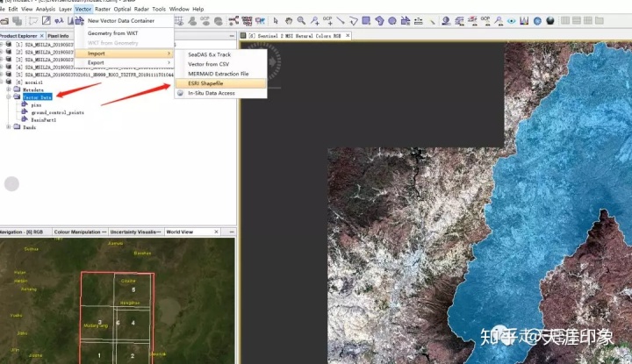Select the draw line tool
The height and width of the screenshot is (364, 632).
click(x=341, y=20)
